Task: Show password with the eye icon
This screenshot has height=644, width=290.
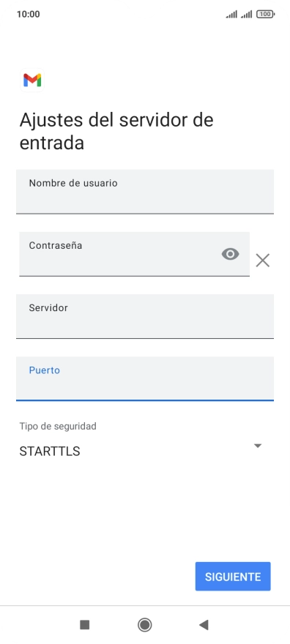Action: point(231,254)
